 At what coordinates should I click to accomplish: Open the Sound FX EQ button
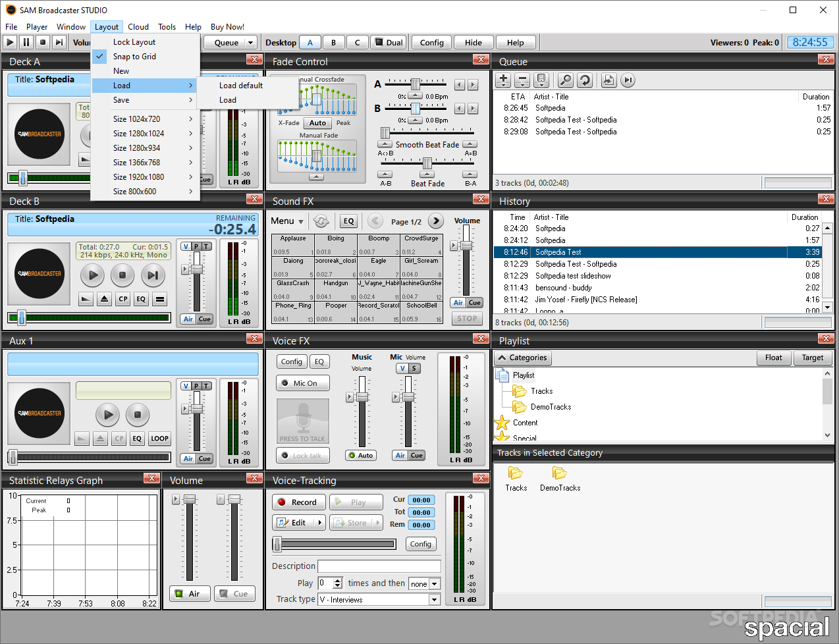click(x=348, y=221)
